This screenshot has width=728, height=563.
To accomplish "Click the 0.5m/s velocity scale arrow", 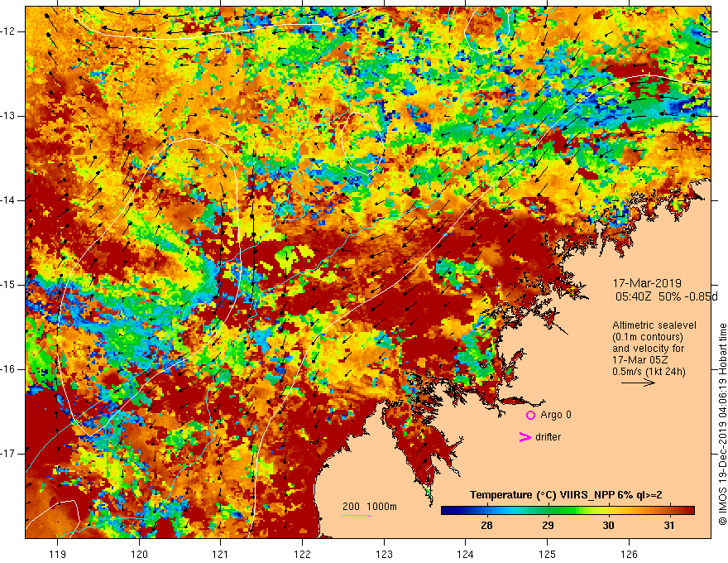I will point(638,383).
